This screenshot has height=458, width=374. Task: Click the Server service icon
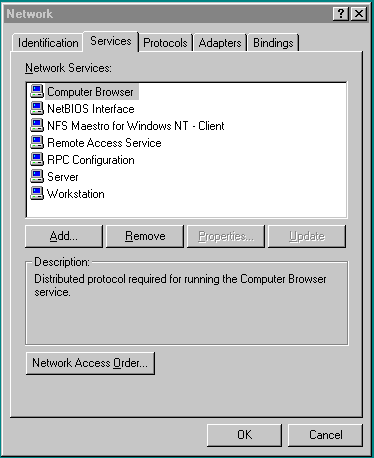pos(37,176)
